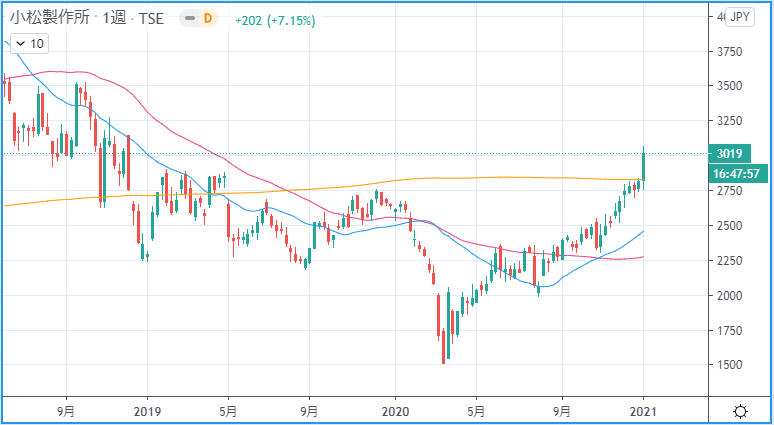Open the JPY currency selector
This screenshot has width=774, height=425.
tap(740, 17)
